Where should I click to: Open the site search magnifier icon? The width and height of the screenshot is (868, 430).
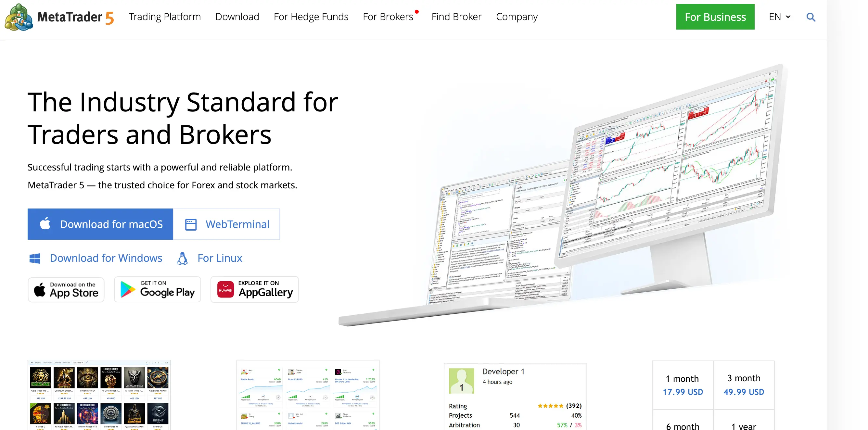coord(811,17)
